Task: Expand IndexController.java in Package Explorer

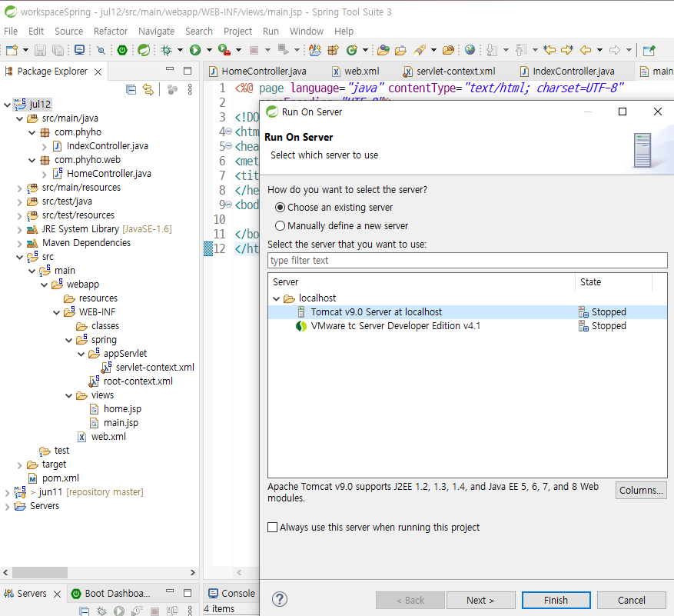Action: click(x=45, y=147)
